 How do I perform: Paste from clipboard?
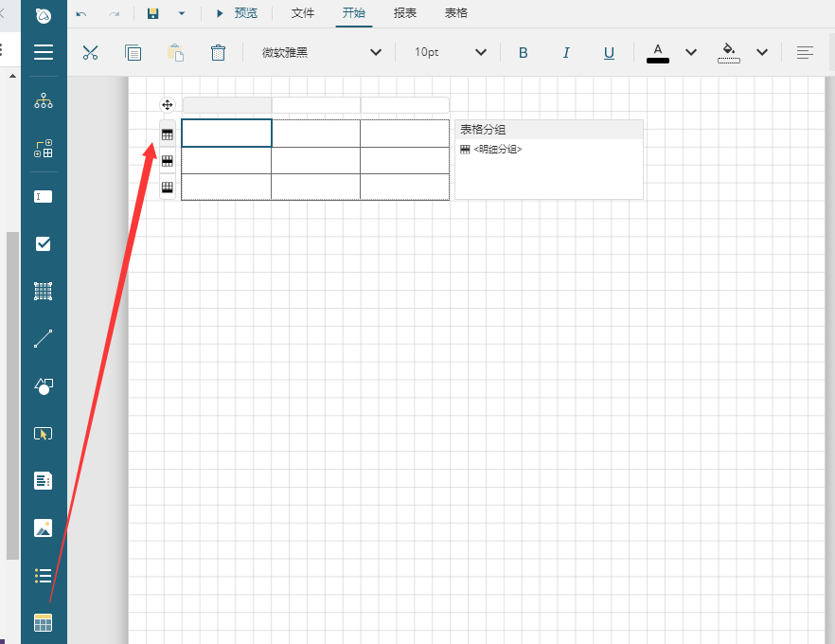pyautogui.click(x=175, y=52)
